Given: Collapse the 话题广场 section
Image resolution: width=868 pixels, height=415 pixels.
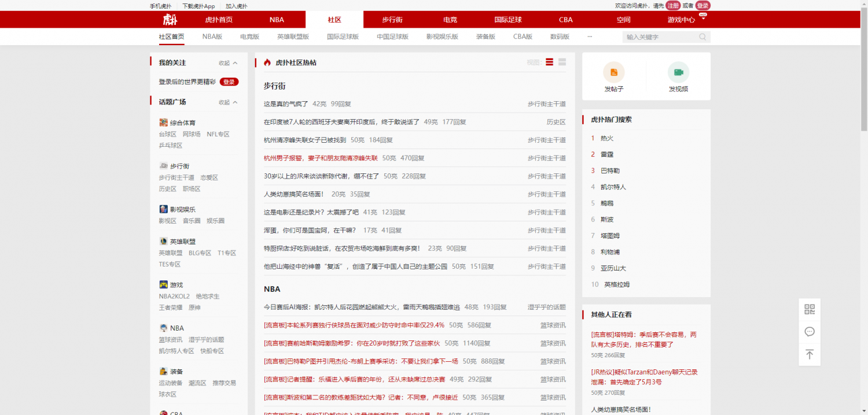Looking at the screenshot, I should click(228, 102).
